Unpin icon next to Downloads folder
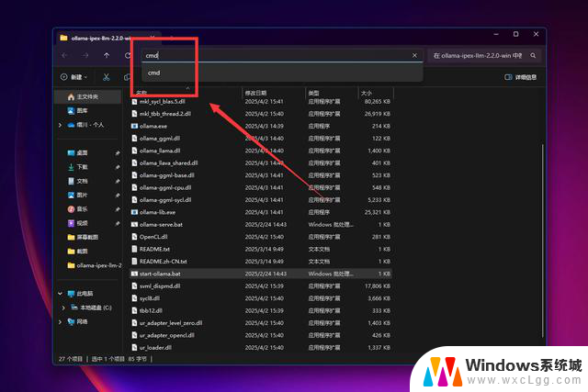Screen dimensions: 588x392 pyautogui.click(x=118, y=167)
